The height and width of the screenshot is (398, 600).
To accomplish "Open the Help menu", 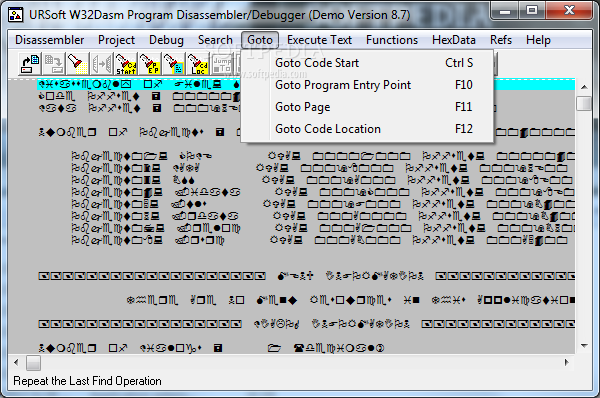I will pyautogui.click(x=538, y=40).
